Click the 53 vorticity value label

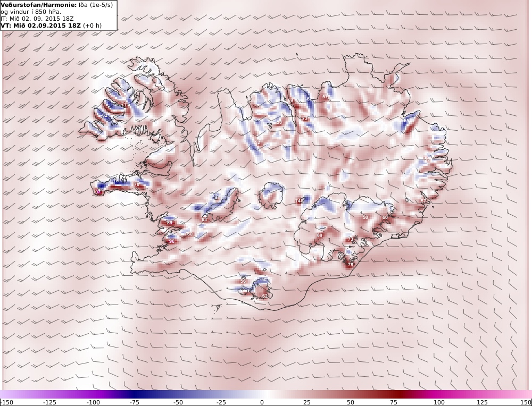pos(214,196)
